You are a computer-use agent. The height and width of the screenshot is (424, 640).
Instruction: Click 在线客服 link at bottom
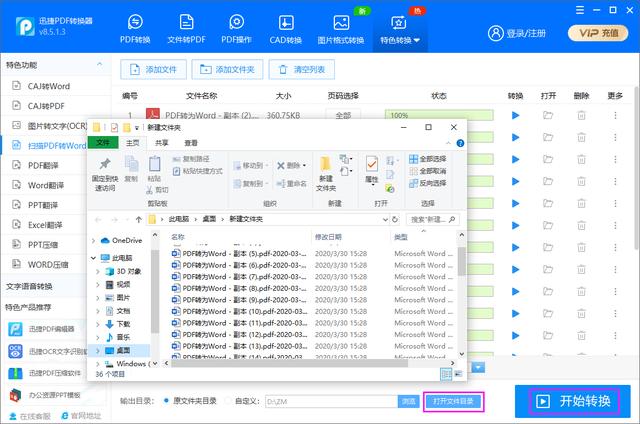(x=30, y=416)
